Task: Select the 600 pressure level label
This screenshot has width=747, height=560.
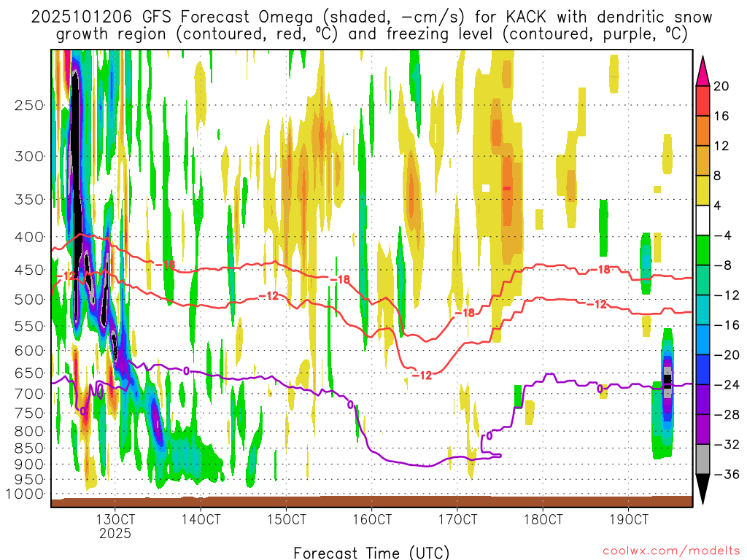Action: coord(29,351)
